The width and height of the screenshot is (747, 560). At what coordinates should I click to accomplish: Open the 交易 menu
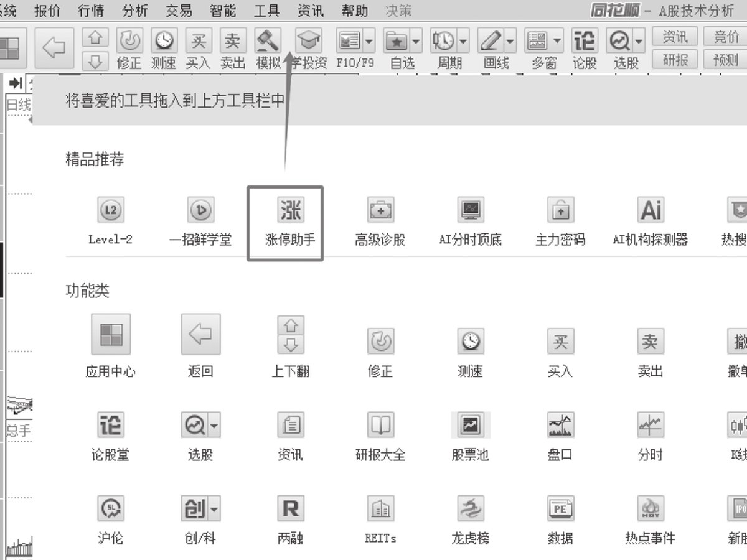pyautogui.click(x=179, y=11)
